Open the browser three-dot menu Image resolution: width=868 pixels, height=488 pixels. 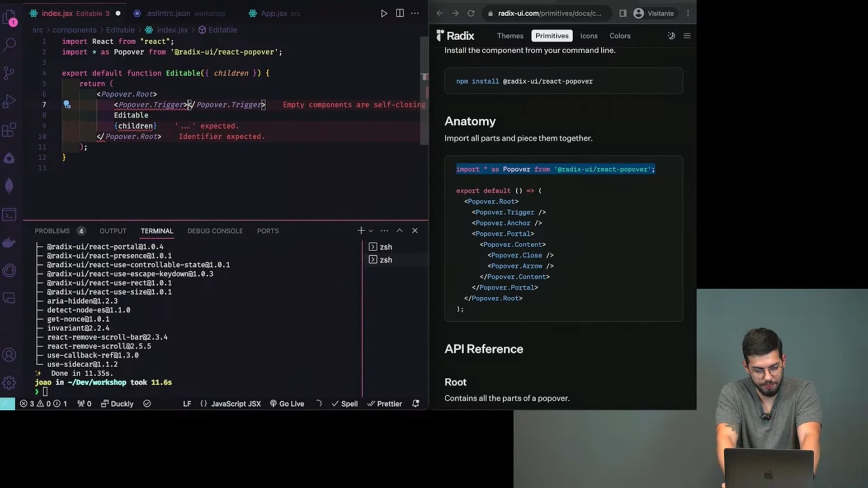coord(688,14)
